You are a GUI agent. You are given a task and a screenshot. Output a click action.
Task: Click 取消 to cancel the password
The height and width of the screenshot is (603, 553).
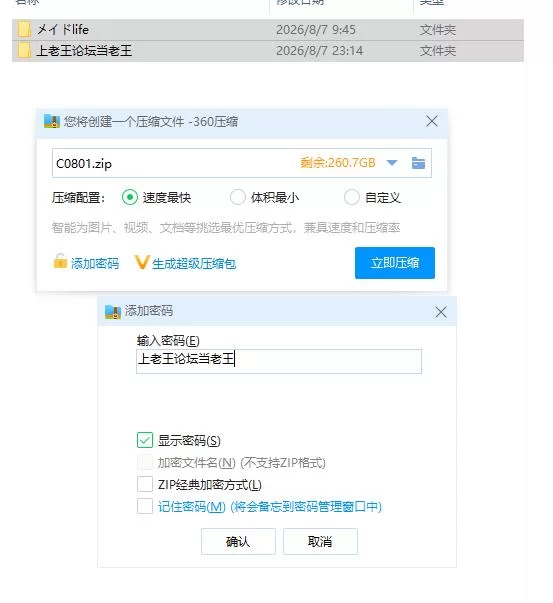[320, 541]
